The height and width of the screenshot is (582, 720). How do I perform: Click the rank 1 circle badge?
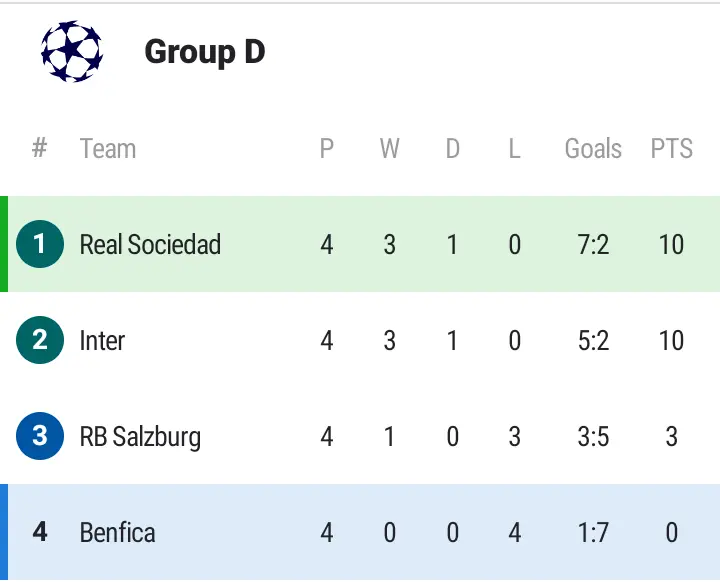click(x=40, y=244)
